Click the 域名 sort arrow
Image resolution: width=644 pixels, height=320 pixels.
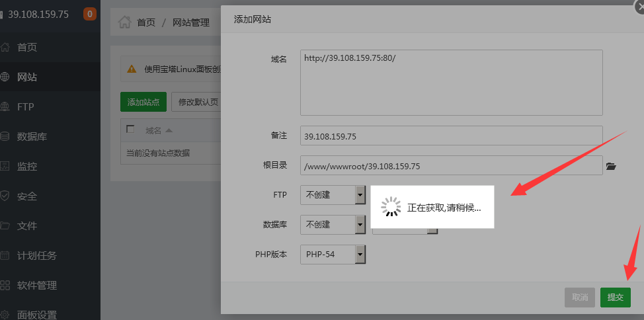pos(169,131)
